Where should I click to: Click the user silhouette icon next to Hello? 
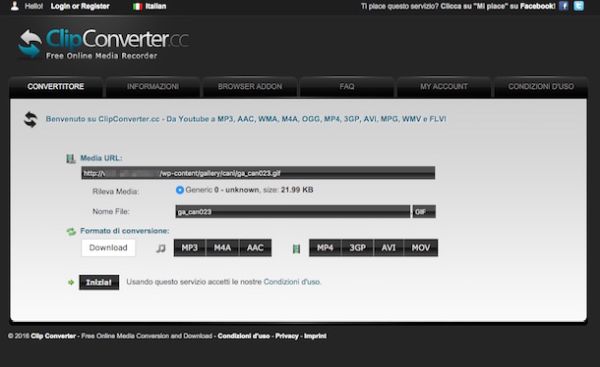pos(15,6)
